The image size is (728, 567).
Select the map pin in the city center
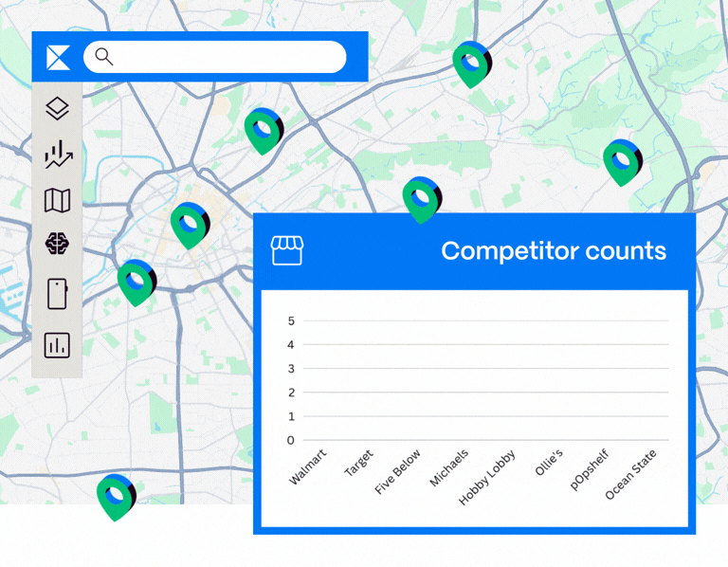click(190, 226)
